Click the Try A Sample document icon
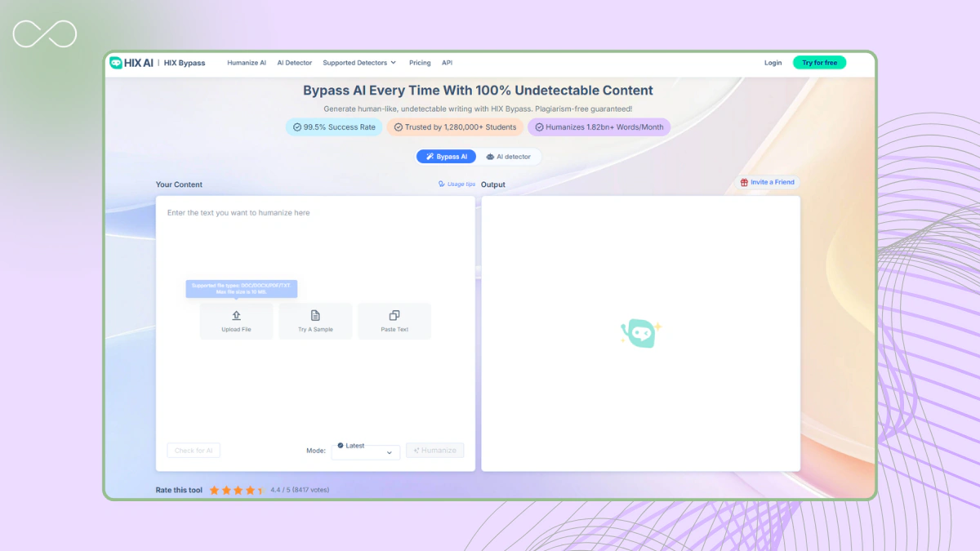The width and height of the screenshot is (980, 551). pos(315,316)
